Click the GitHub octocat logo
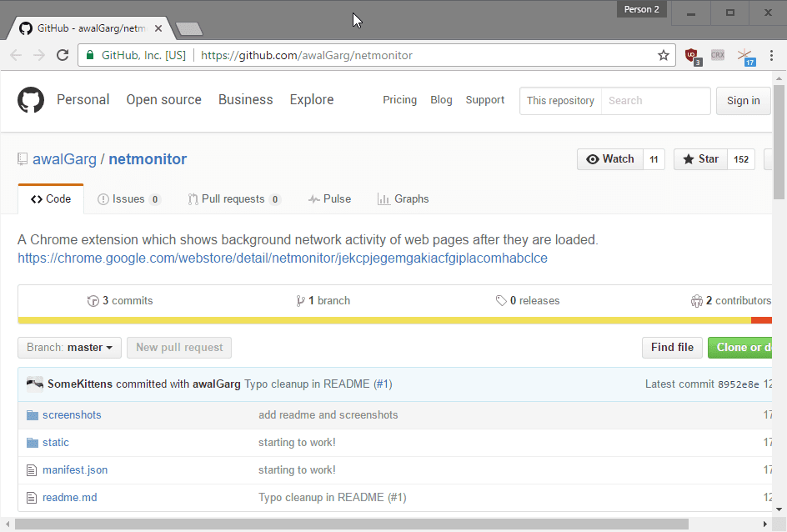787x532 pixels. pos(31,100)
